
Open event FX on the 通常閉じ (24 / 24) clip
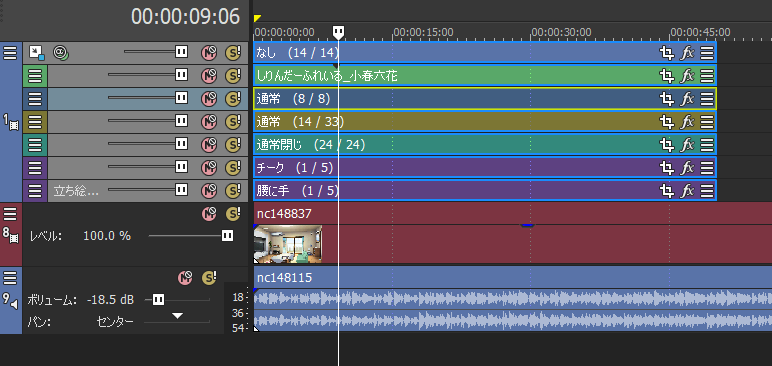[x=687, y=145]
